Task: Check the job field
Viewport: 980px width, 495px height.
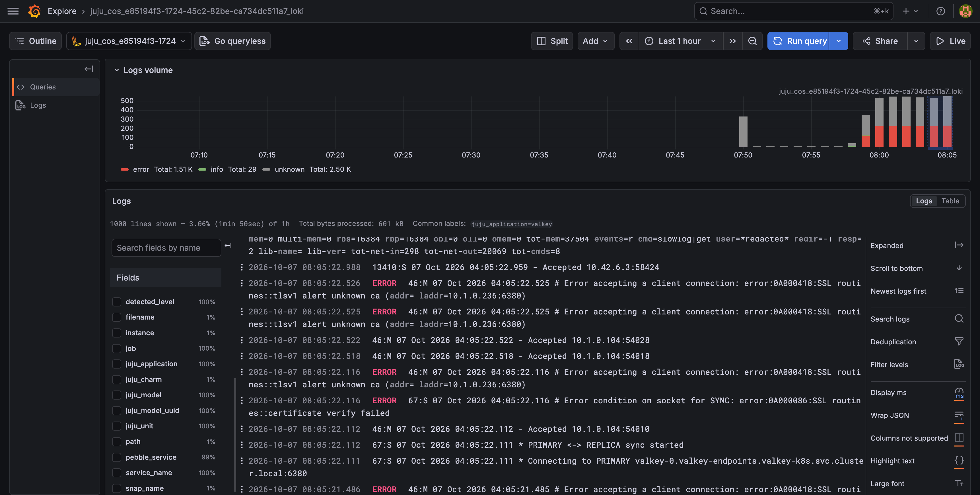Action: click(116, 348)
